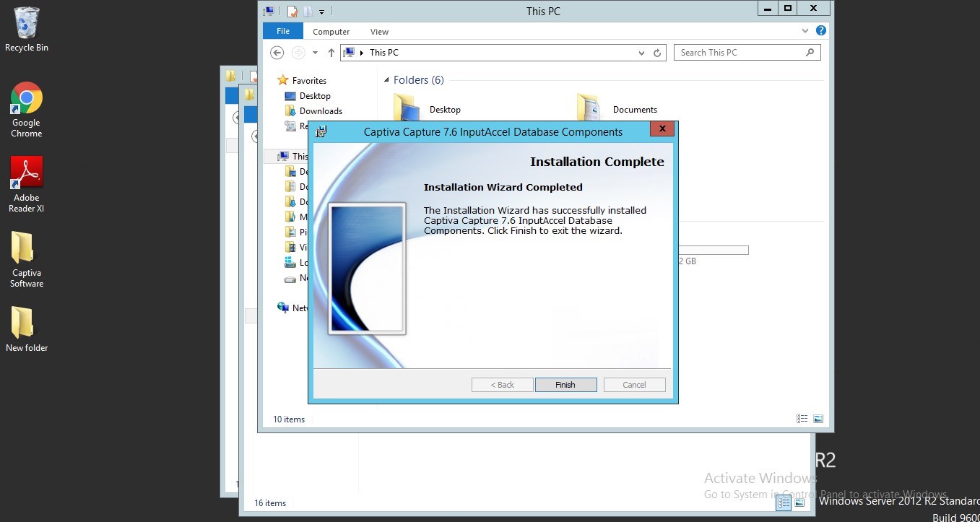Expand the quick access toolbar customization dropdown
980x522 pixels.
point(322,11)
